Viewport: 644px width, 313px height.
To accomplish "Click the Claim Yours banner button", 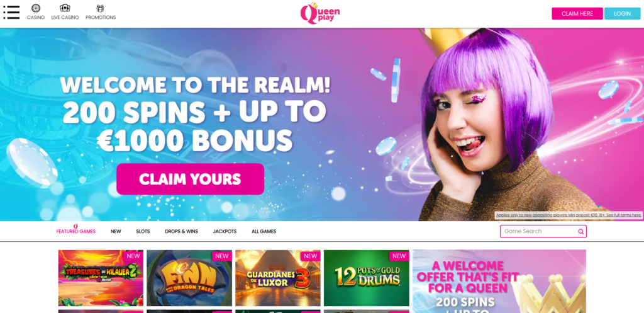I will tap(190, 179).
